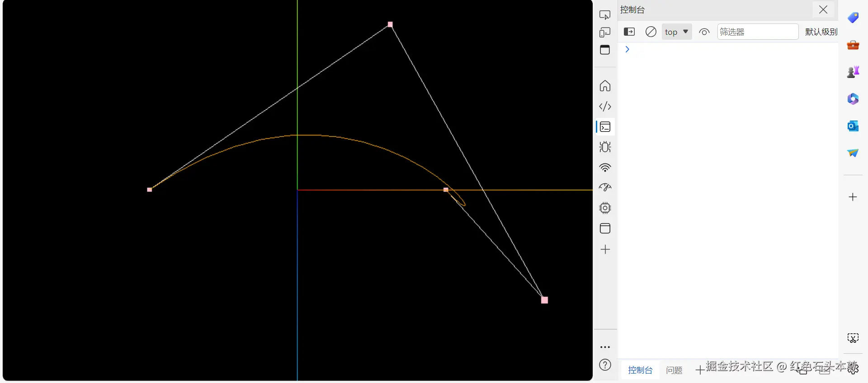Open Edge sidebar Drop paper plane icon
868x383 pixels.
(x=853, y=153)
